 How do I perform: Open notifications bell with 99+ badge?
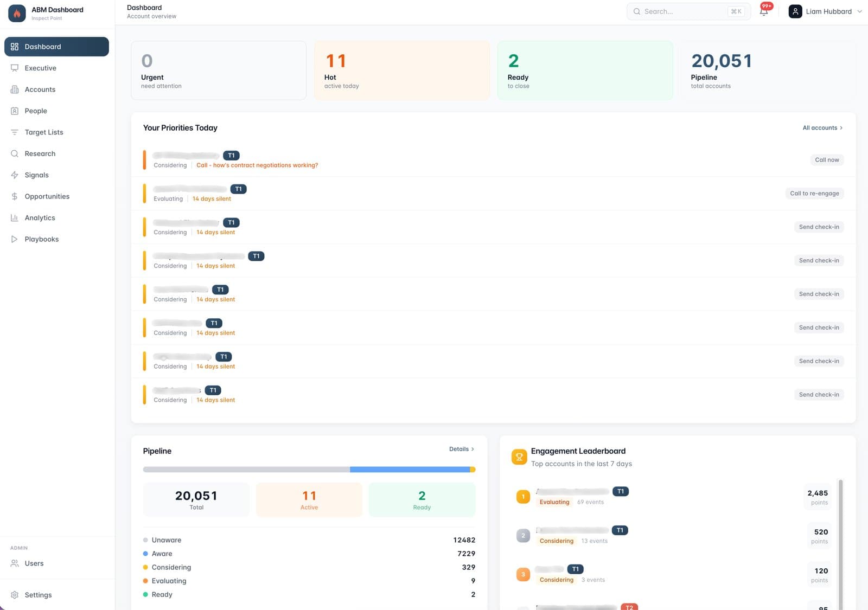(764, 11)
